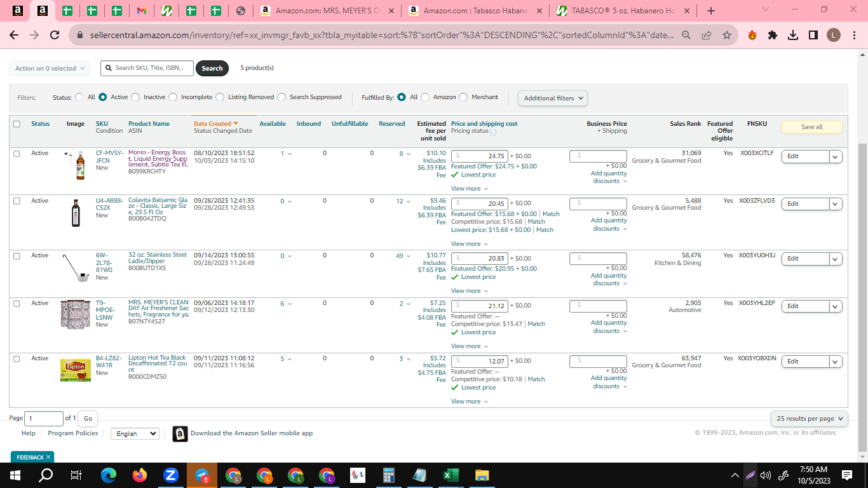The image size is (868, 488).
Task: Switch to the Tabasco Habanero Amazon tab
Action: [x=476, y=11]
